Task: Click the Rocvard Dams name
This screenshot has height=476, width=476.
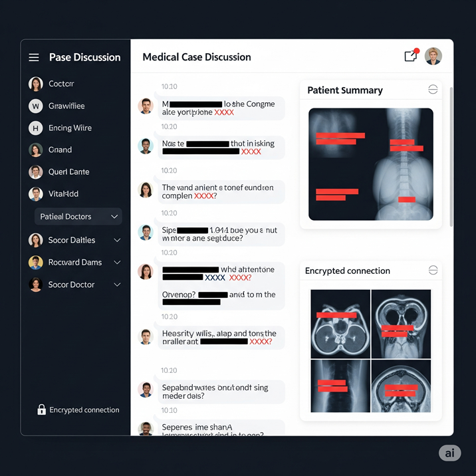Action: coord(75,263)
